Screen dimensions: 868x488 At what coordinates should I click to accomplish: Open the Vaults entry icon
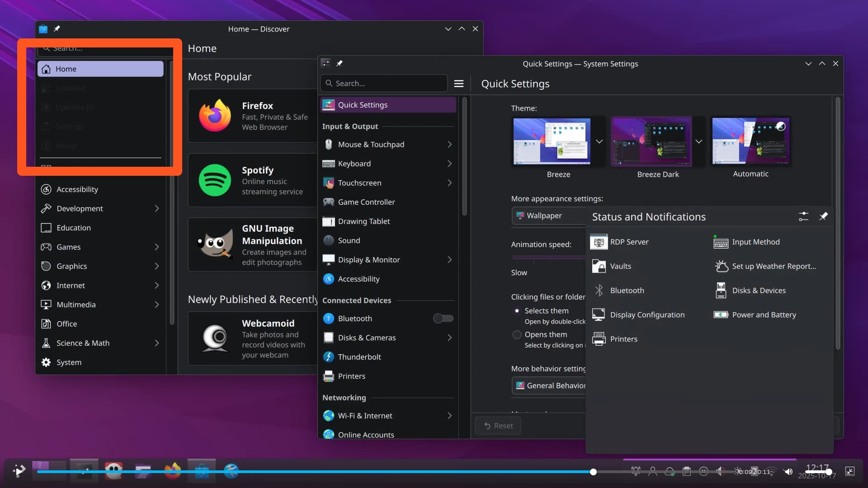pyautogui.click(x=599, y=267)
